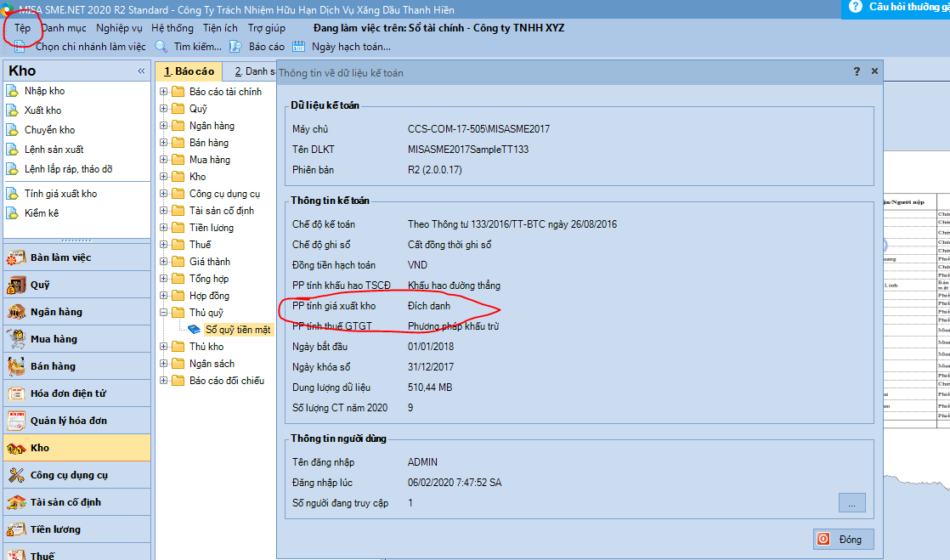Screen dimensions: 950x560
Task: Select Sổ quỹ tiền mặt report
Action: (x=238, y=330)
